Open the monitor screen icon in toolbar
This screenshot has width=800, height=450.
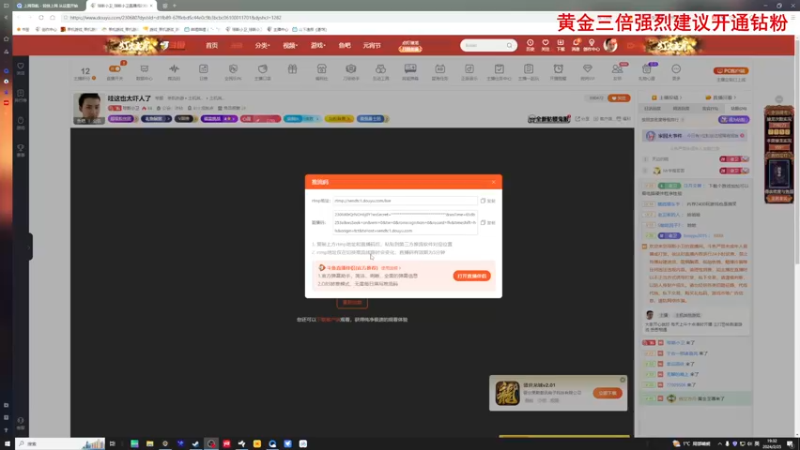[x=410, y=68]
